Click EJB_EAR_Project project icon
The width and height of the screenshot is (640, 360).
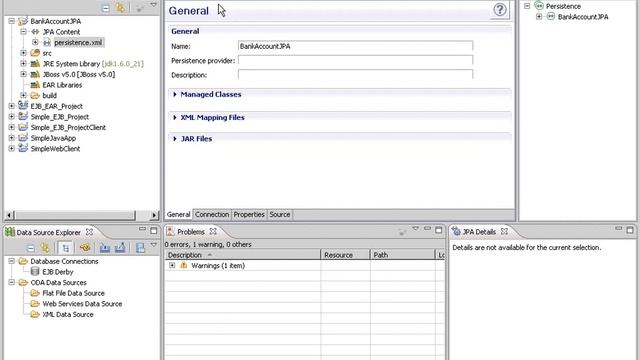coord(23,106)
